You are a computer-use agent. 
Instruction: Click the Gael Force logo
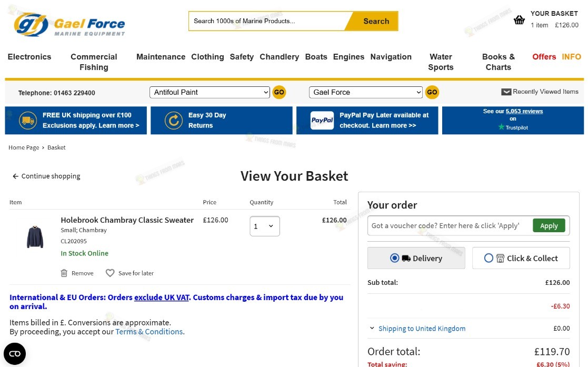point(69,25)
